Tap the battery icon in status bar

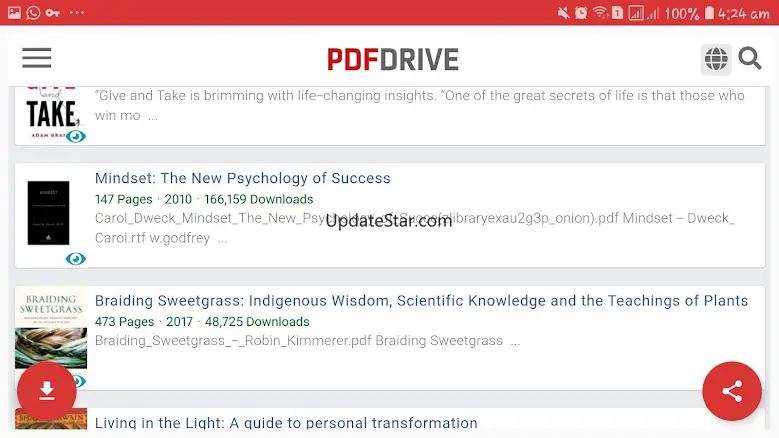click(x=709, y=13)
